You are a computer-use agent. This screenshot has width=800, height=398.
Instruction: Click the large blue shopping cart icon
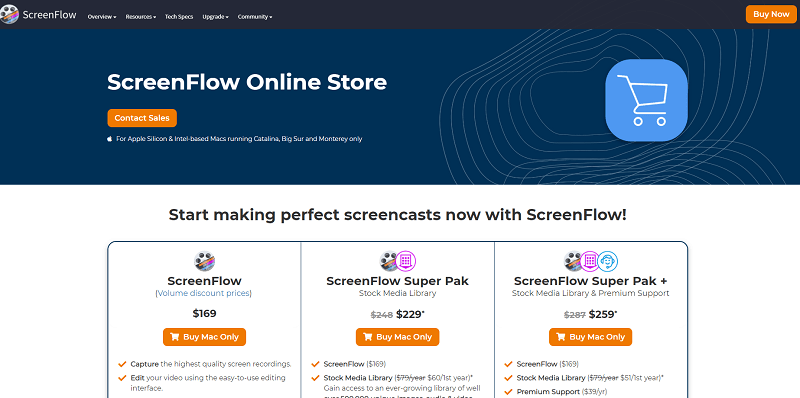646,100
